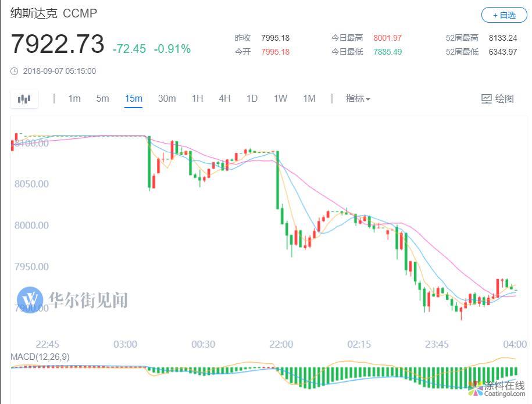Click the MACD(12,26,9) indicator label
Viewport: 532px width, 404px height.
click(x=40, y=357)
